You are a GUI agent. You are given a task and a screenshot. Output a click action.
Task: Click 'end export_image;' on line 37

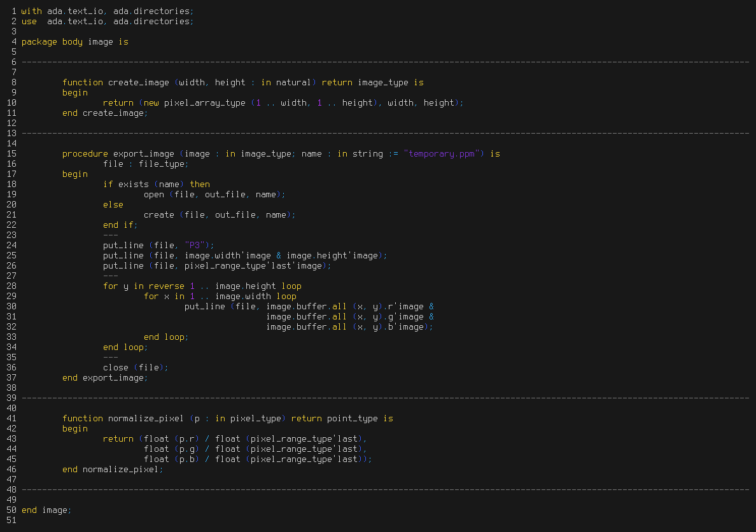(105, 377)
